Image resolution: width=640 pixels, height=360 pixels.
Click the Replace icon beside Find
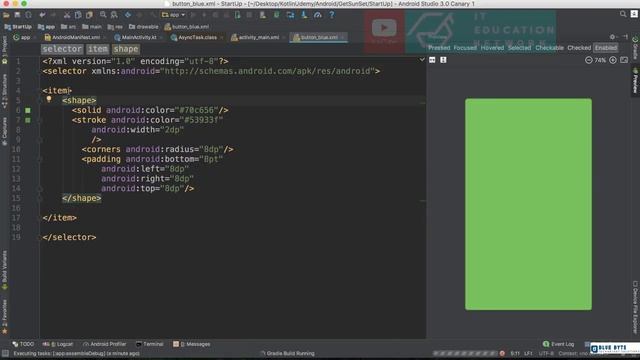point(114,15)
